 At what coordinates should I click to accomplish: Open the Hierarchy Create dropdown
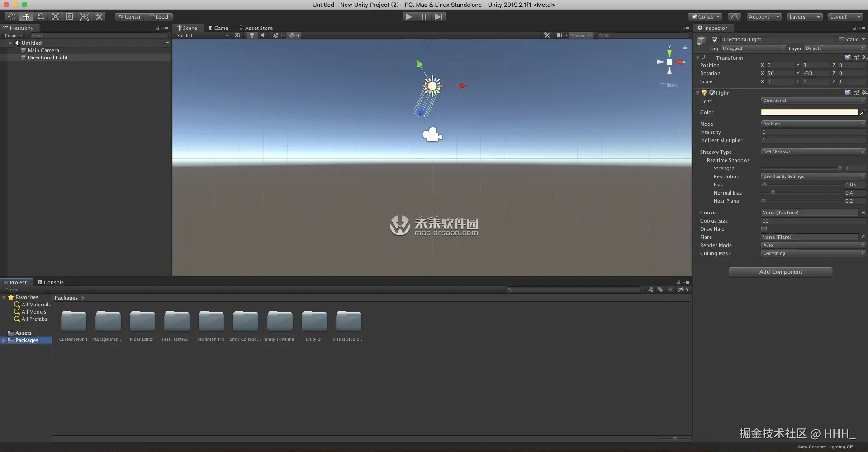coord(13,35)
